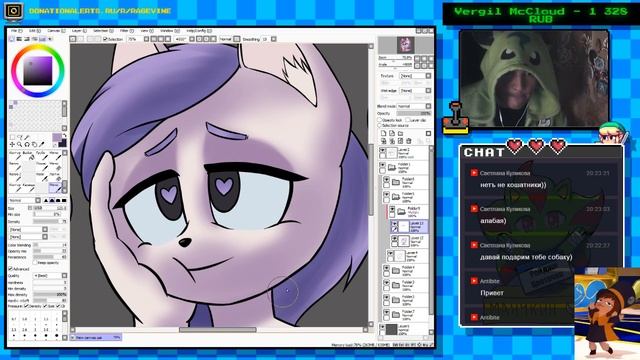Open the layer Texture dropdown
Viewport: 640px width, 360px height.
(x=415, y=76)
